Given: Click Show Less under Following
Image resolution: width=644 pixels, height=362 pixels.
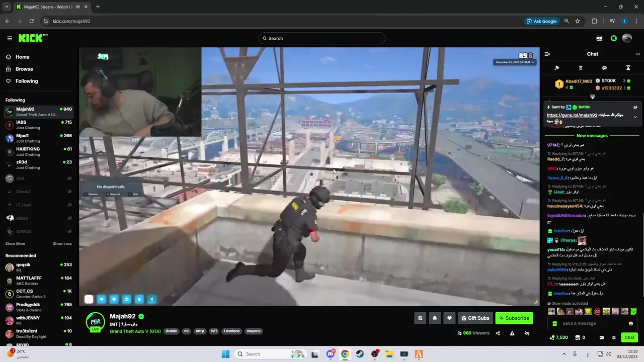Looking at the screenshot, I should 62,244.
